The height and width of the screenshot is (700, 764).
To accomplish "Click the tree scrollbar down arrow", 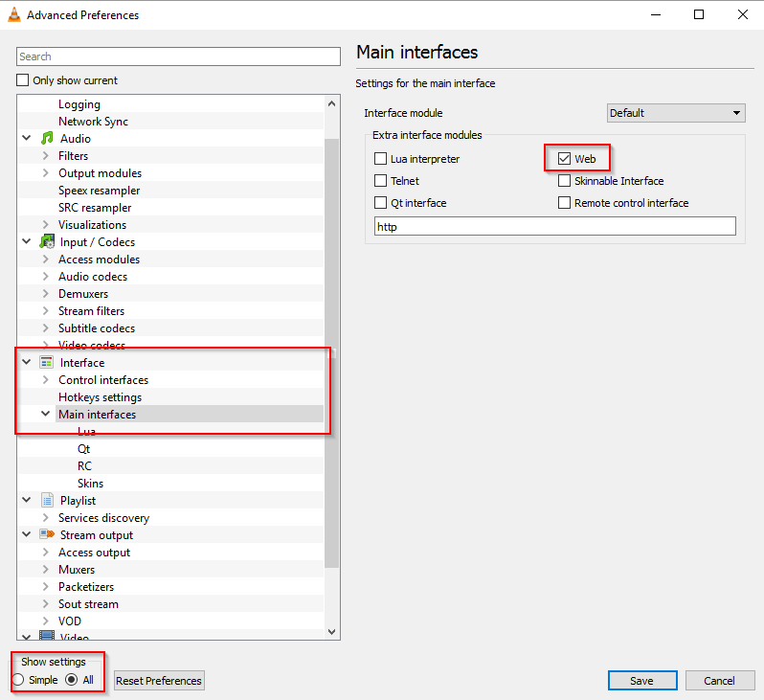I will 332,632.
